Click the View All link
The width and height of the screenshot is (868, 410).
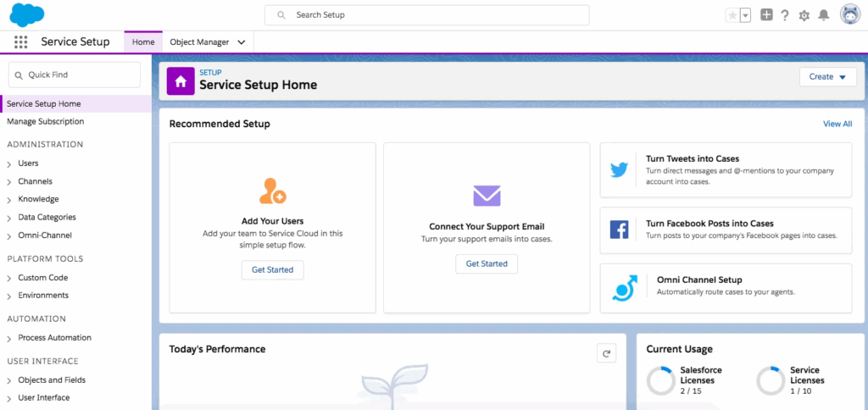(x=837, y=124)
